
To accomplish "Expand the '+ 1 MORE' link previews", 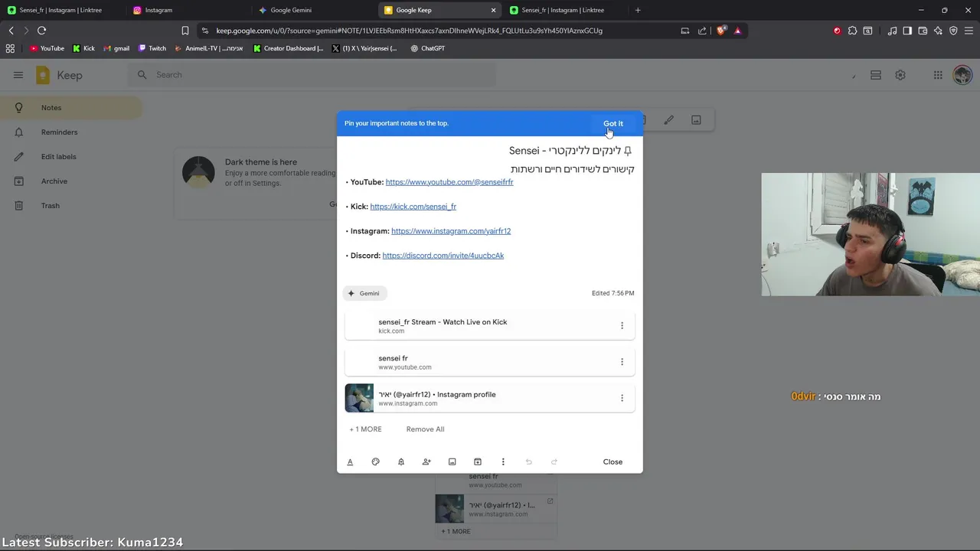I will (365, 429).
